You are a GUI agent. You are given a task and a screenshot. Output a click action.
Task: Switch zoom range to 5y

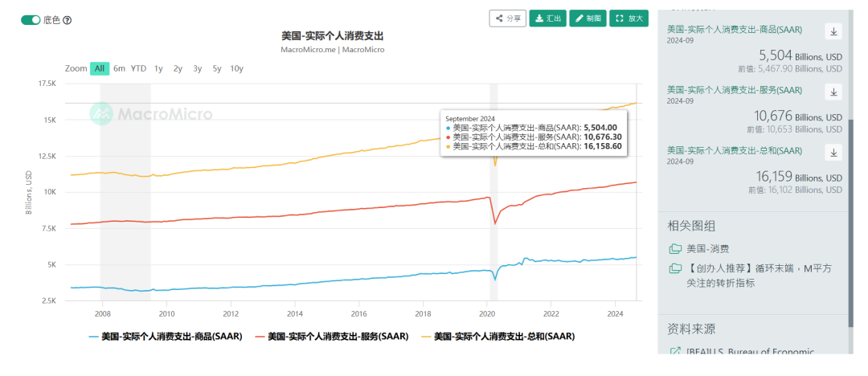[217, 68]
